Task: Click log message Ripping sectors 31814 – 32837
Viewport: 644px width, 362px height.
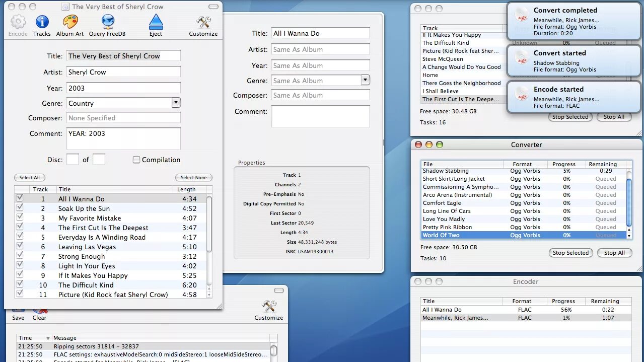Action: (96, 346)
